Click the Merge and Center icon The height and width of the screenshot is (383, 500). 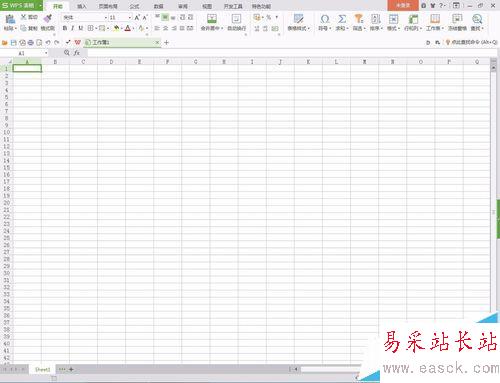[x=212, y=18]
